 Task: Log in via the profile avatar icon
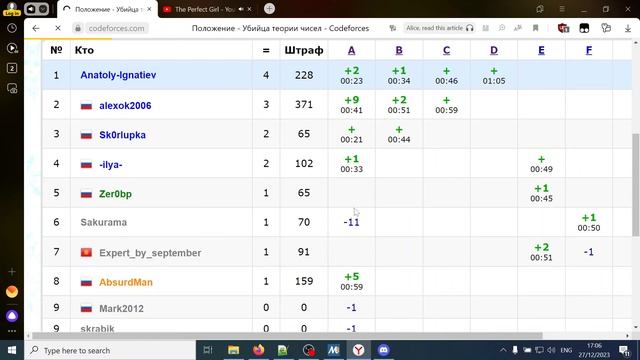pyautogui.click(x=12, y=8)
